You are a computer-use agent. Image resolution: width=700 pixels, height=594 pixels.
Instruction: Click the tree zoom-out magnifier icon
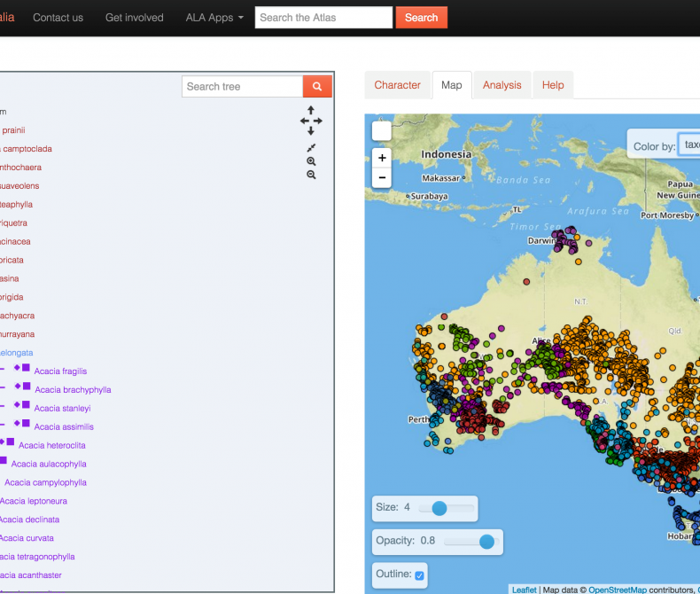tap(311, 176)
